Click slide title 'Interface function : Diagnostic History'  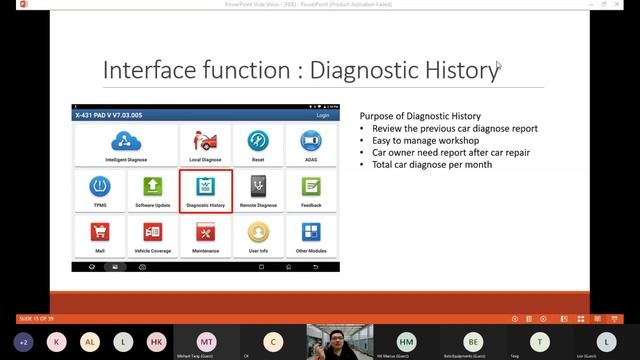301,70
